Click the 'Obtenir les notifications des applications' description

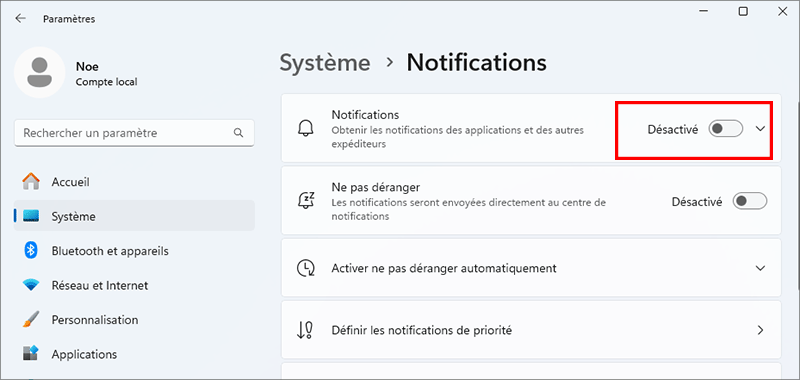458,137
